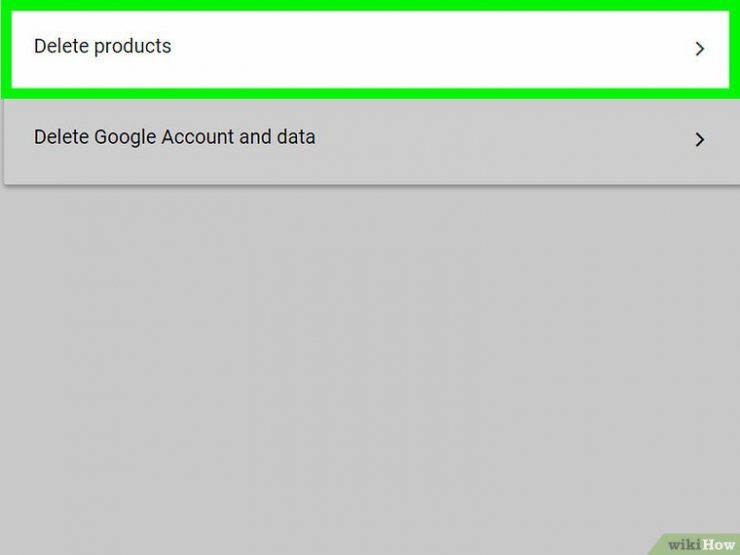Click the word "products" in the first row

pyautogui.click(x=133, y=46)
